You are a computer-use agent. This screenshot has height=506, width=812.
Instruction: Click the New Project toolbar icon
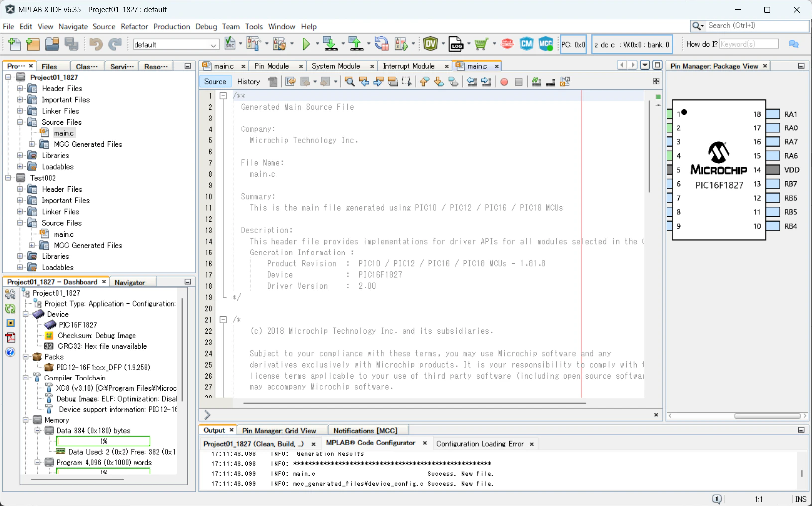[x=33, y=44]
